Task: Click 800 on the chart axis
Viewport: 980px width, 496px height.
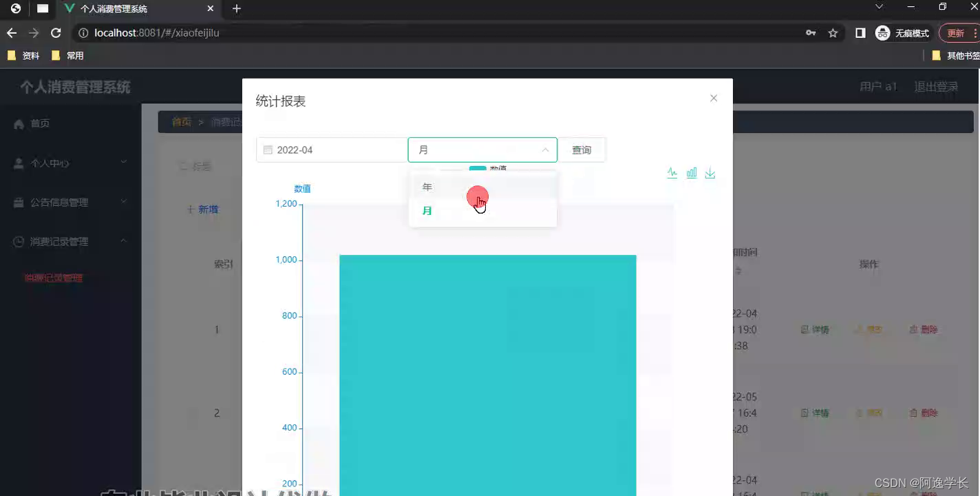Action: 288,316
